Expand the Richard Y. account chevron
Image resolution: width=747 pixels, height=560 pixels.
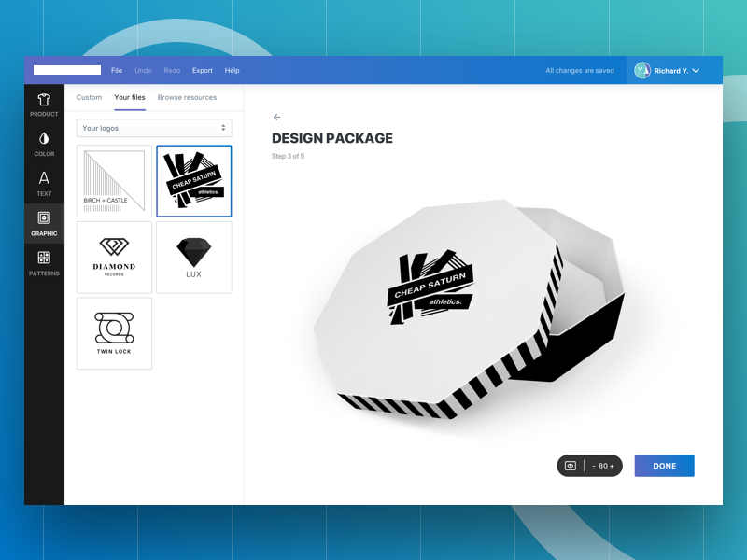[696, 71]
